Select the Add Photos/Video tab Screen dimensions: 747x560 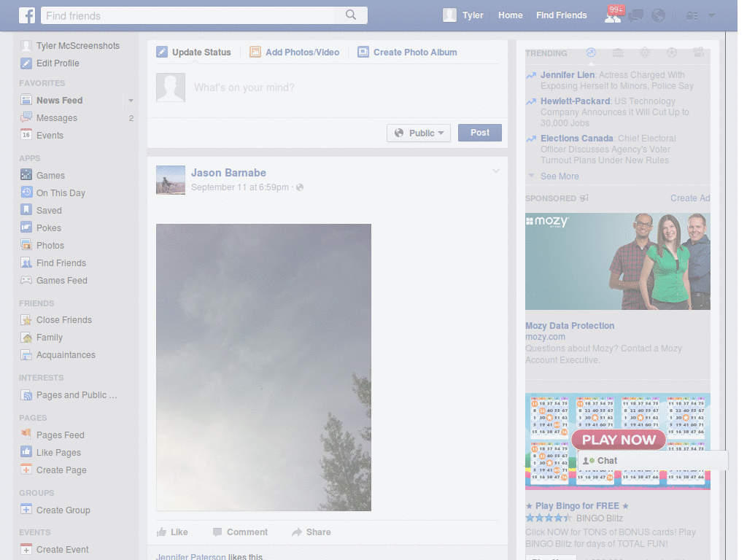click(x=295, y=52)
